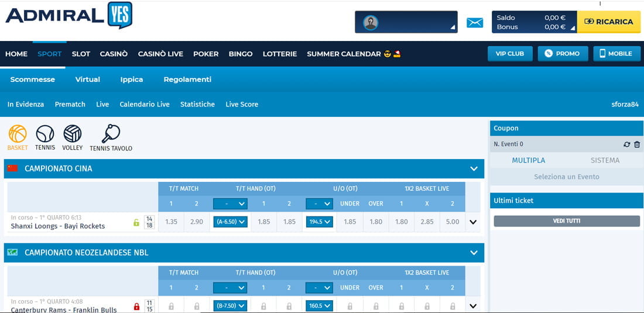This screenshot has height=313, width=644.
Task: Open the messages envelope icon
Action: [475, 23]
